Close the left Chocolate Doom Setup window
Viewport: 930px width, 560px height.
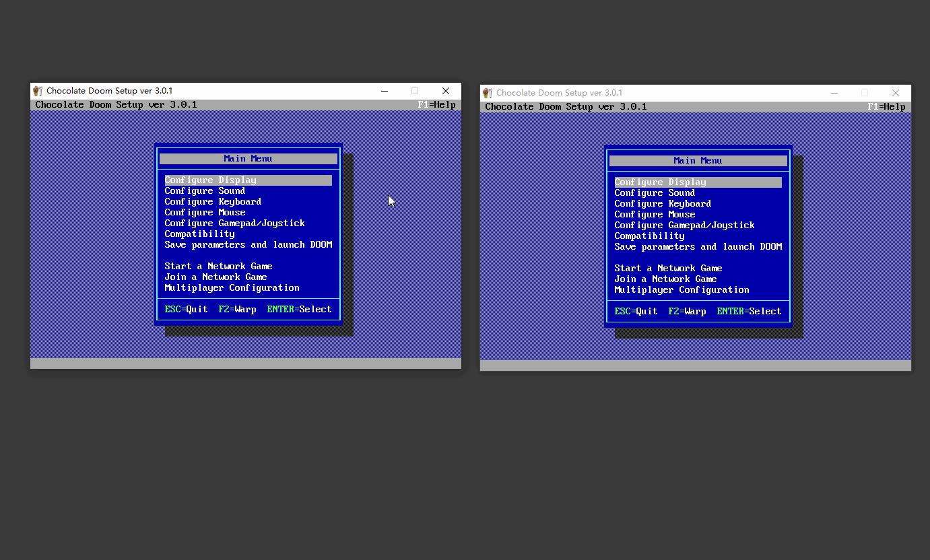click(x=446, y=91)
